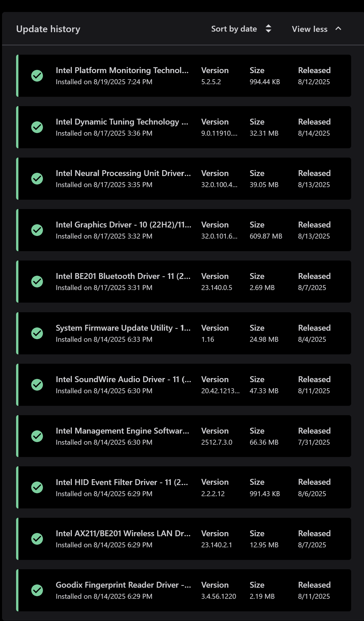The height and width of the screenshot is (621, 364).
Task: Click the Intel Management Engine Software checkmark icon
Action: 37,436
